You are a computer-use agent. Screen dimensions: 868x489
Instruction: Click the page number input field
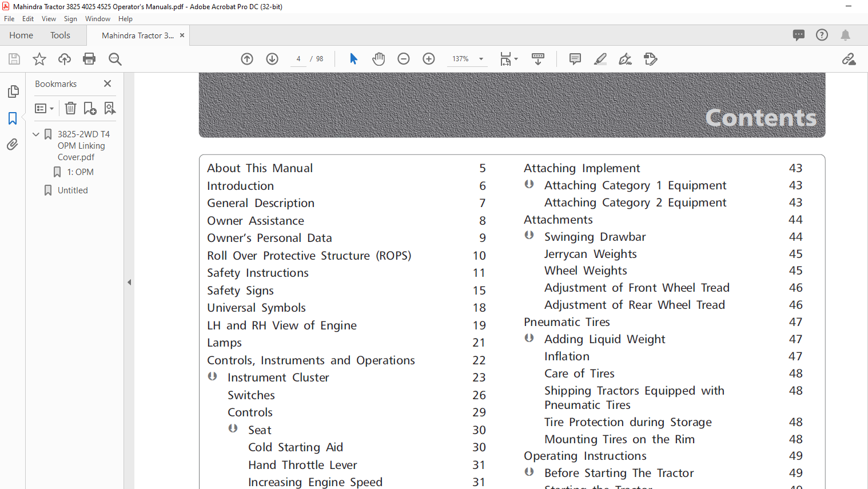pyautogui.click(x=298, y=59)
